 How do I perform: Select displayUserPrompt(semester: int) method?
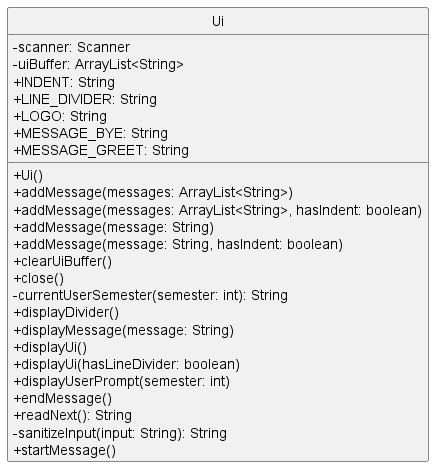pos(122,381)
